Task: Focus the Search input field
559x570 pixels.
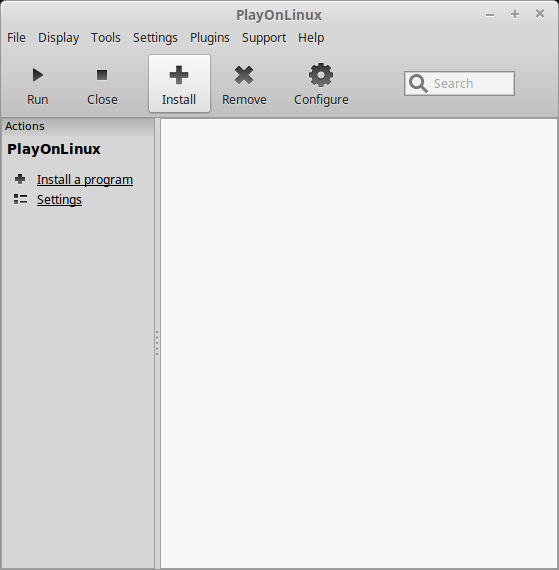Action: point(459,84)
